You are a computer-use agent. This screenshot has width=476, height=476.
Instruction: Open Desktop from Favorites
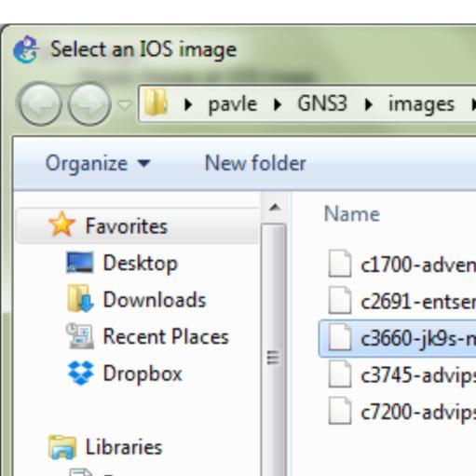[x=141, y=264]
